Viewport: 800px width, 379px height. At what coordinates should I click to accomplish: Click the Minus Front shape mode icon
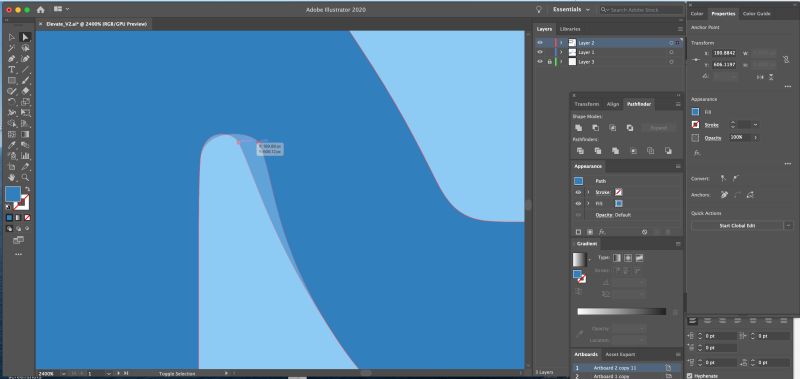595,128
